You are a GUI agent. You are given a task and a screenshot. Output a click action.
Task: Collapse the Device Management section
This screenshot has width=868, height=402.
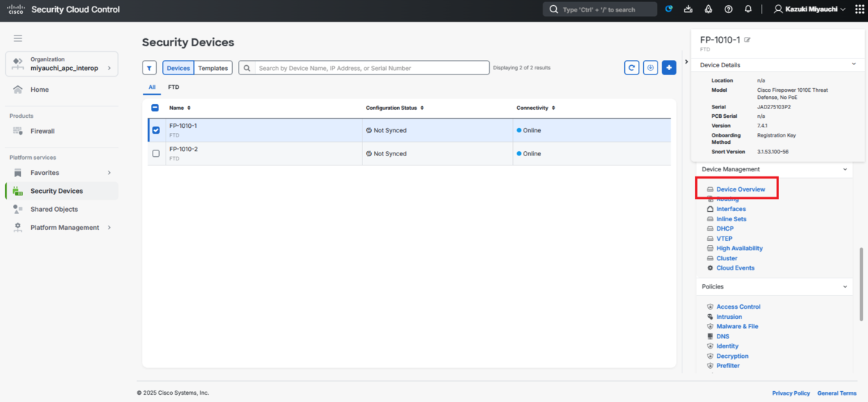845,169
